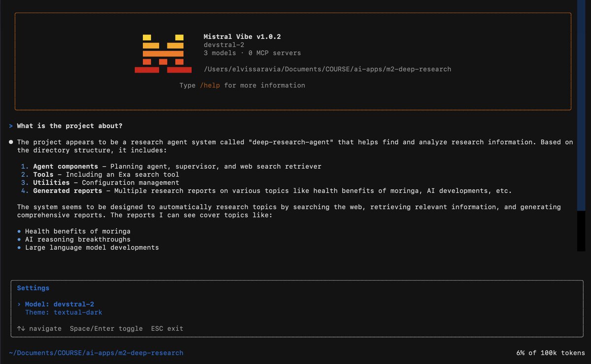591x364 pixels.
Task: Click the project path in the banner
Action: click(x=327, y=69)
